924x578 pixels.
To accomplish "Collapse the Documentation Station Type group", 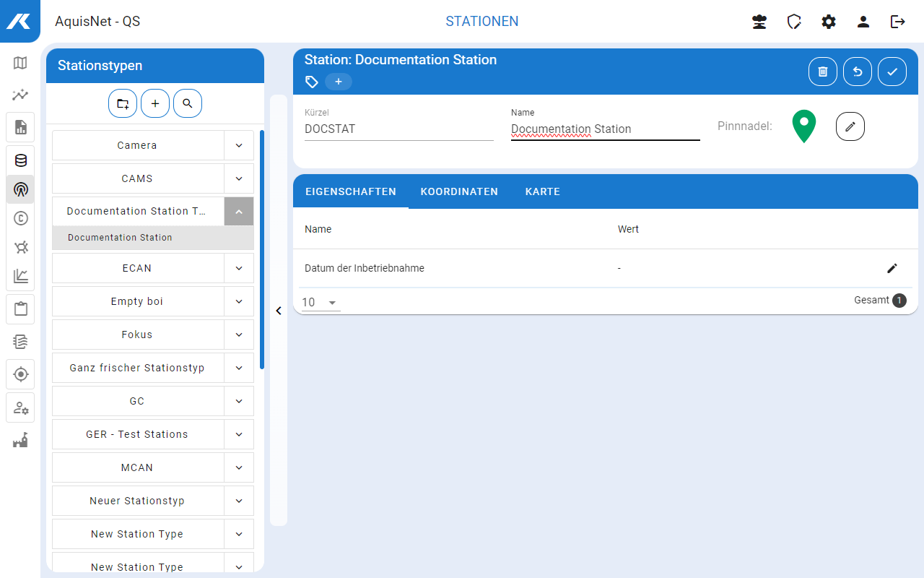I will point(239,212).
